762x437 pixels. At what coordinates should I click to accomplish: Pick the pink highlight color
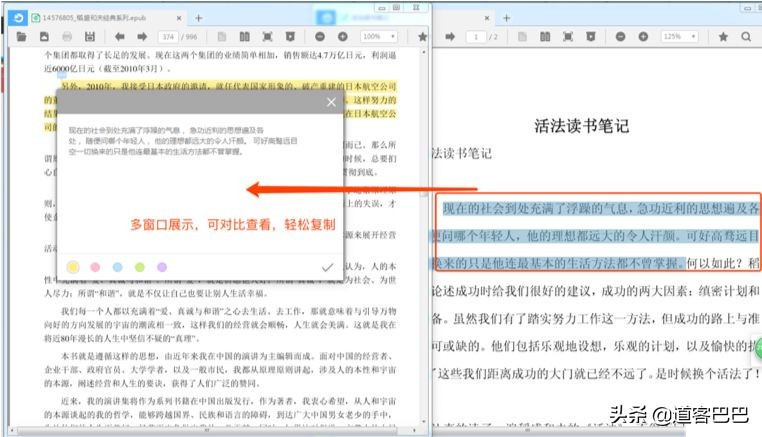95,267
